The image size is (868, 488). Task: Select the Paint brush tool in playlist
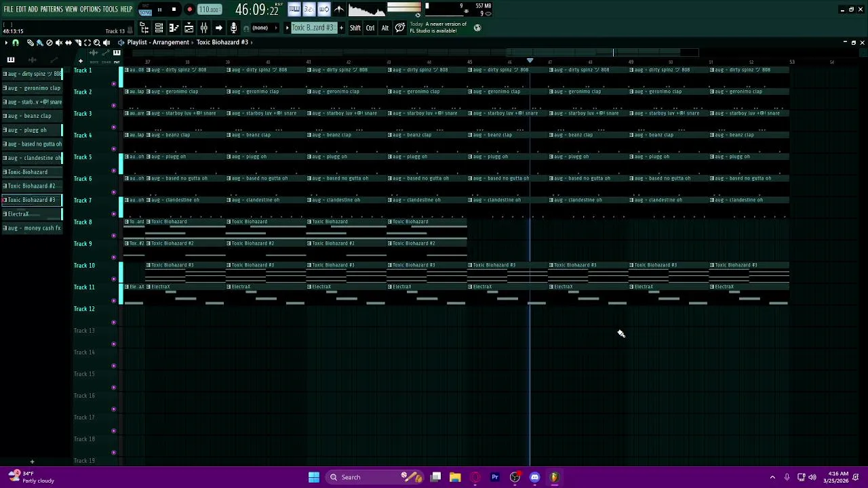[x=39, y=43]
